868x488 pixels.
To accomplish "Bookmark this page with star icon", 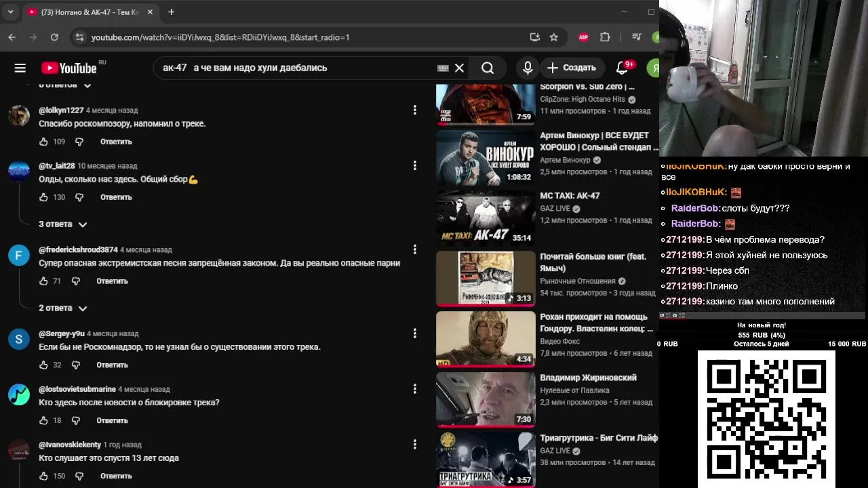I will (554, 37).
